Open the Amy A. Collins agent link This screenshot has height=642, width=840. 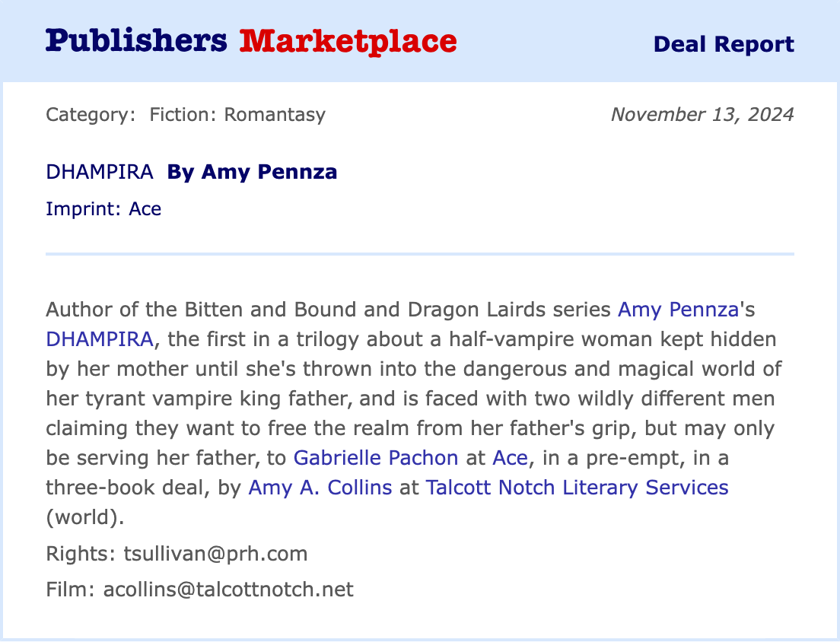point(320,488)
